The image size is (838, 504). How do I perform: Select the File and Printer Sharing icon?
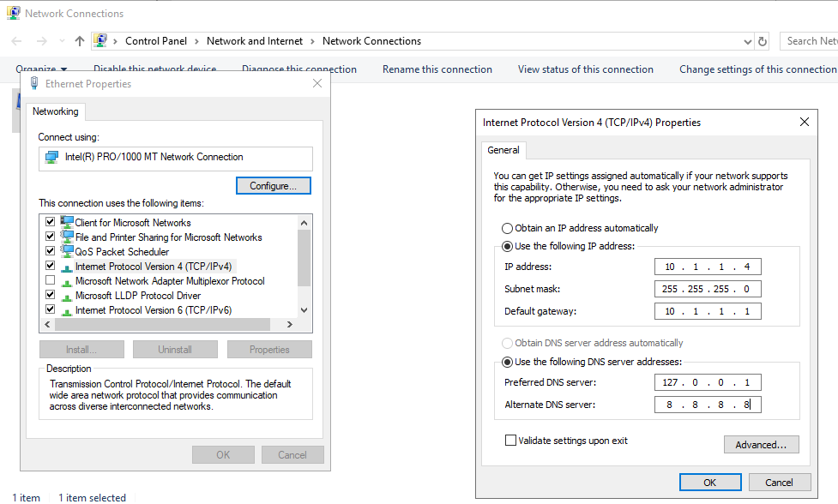tap(68, 237)
